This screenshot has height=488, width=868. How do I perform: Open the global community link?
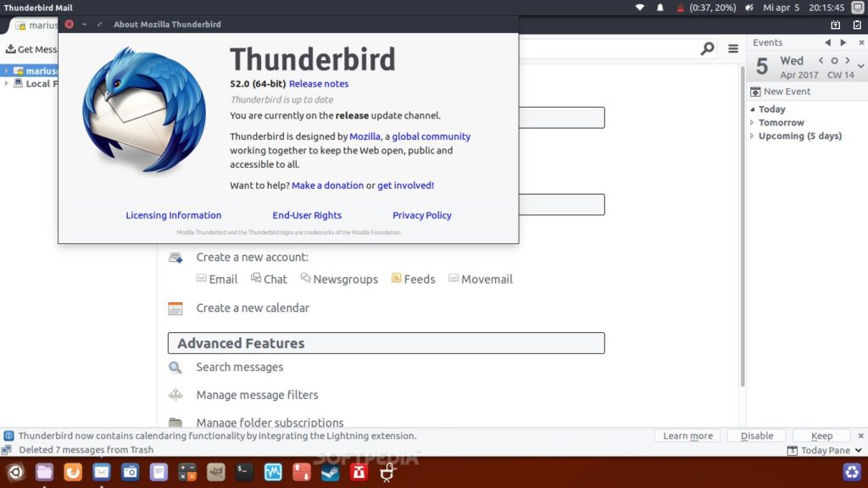pos(431,136)
